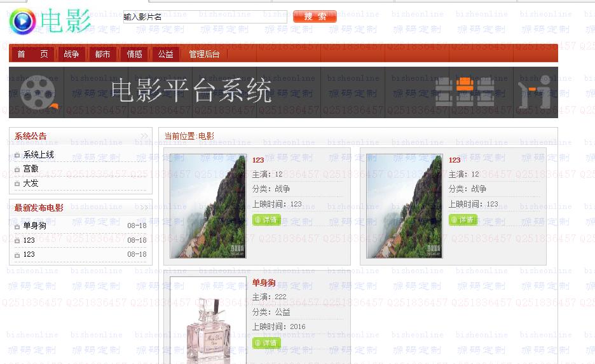Screen dimensions: 595x364
Task: Click green 详情 button for 单身狗
Action: point(266,343)
